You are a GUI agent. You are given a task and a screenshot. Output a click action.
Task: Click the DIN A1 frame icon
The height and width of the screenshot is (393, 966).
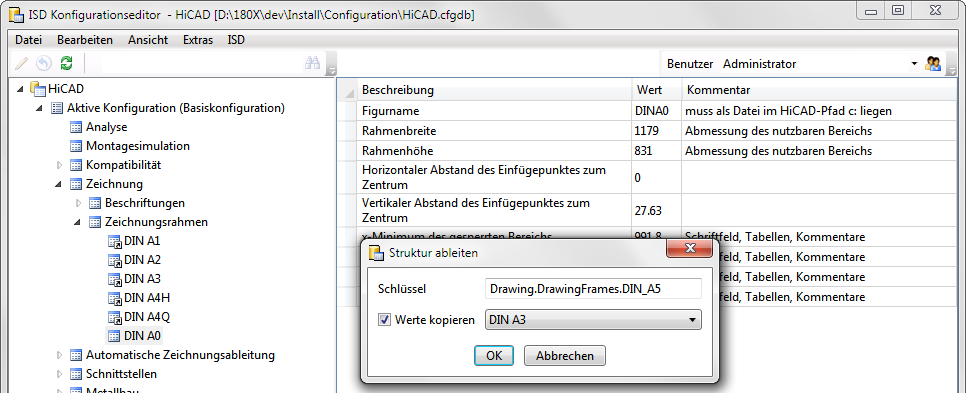tap(115, 241)
